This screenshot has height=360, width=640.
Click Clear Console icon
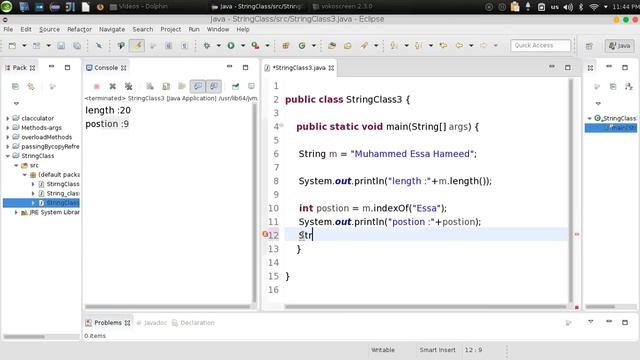(150, 86)
